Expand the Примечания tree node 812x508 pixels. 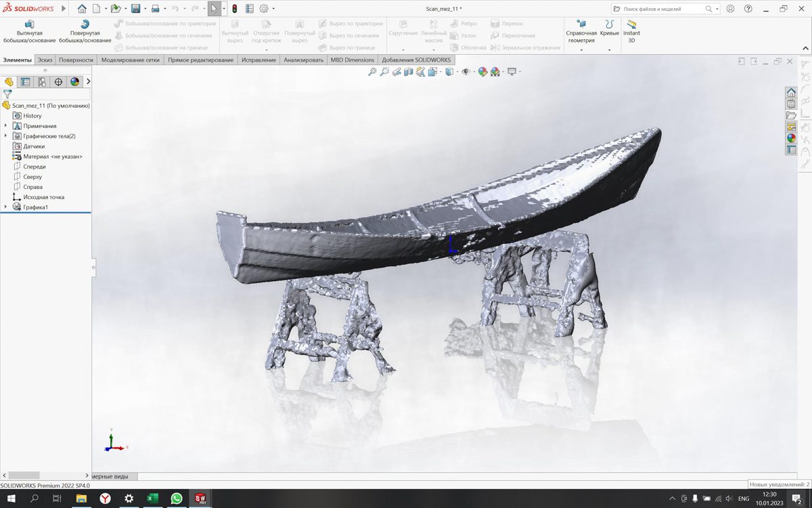[x=6, y=126]
